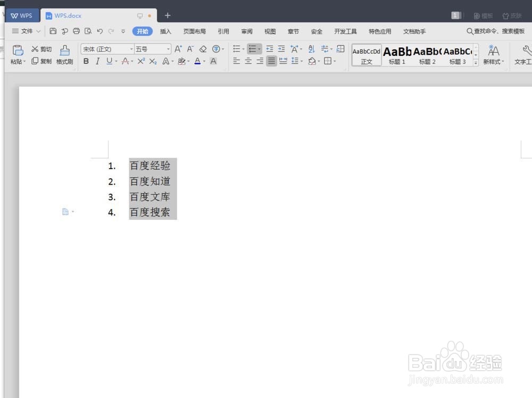The image size is (532, 398).
Task: Click the superscript X² icon
Action: (x=141, y=61)
